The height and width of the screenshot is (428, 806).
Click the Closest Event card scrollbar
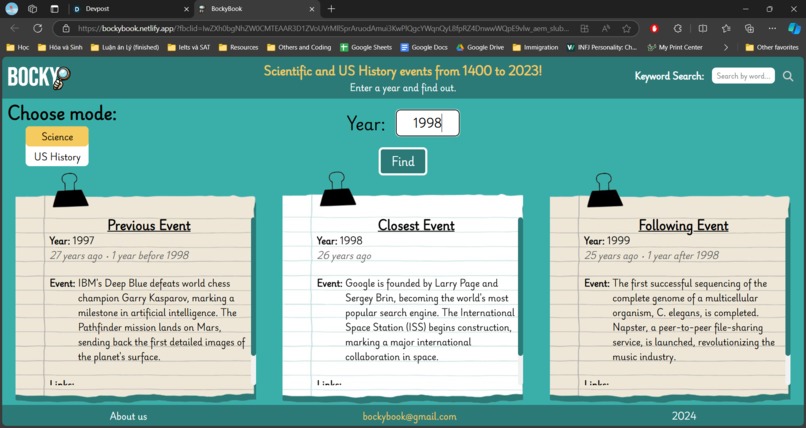click(x=520, y=287)
